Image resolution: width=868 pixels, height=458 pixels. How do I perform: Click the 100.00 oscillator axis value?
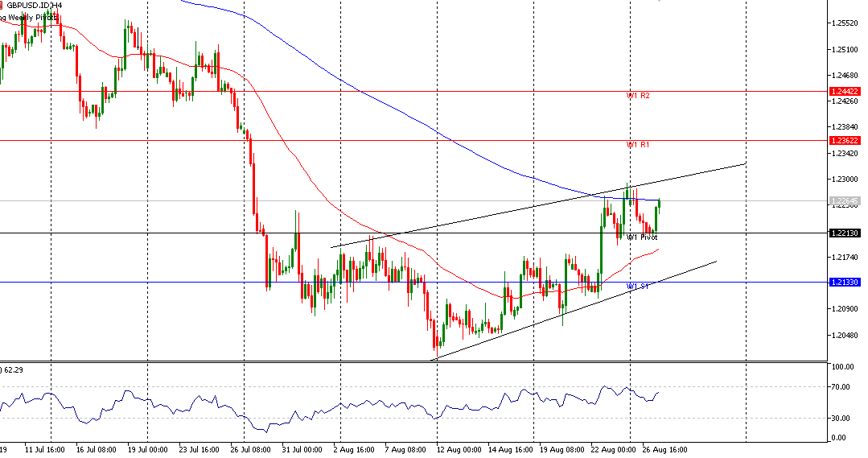(842, 367)
